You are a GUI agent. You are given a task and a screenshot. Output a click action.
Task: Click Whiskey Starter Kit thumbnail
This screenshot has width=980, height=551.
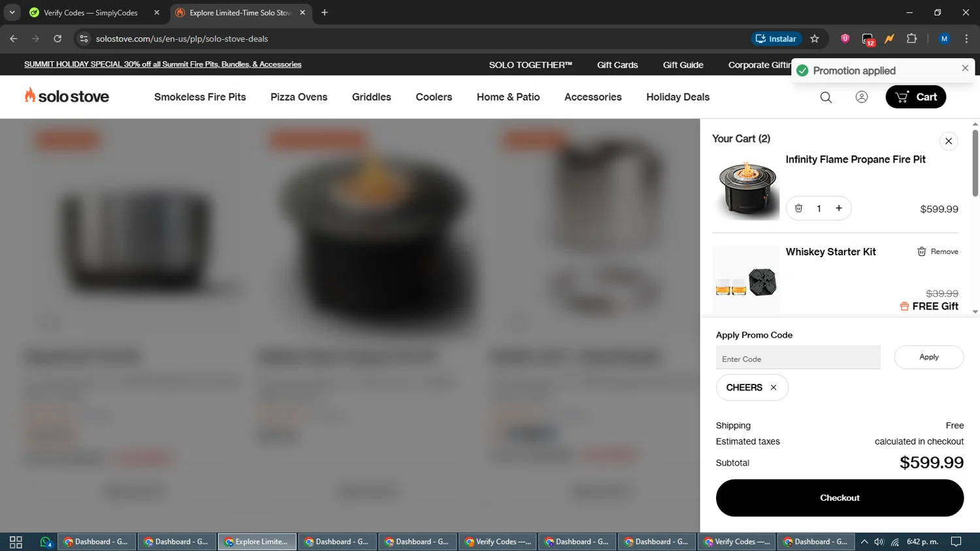(x=746, y=279)
